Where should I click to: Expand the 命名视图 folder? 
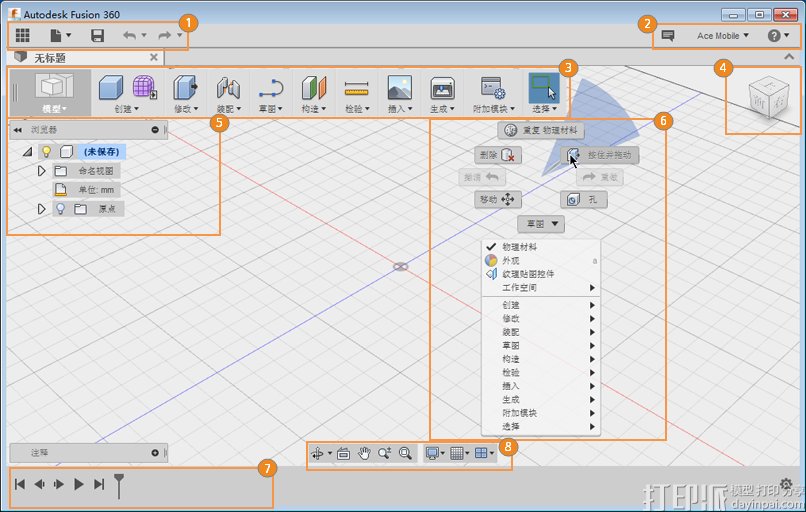[42, 171]
